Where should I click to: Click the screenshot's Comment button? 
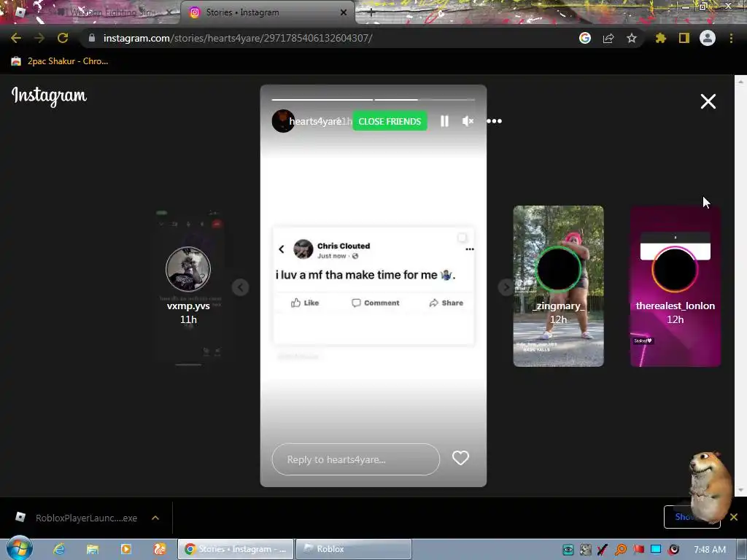coord(376,303)
